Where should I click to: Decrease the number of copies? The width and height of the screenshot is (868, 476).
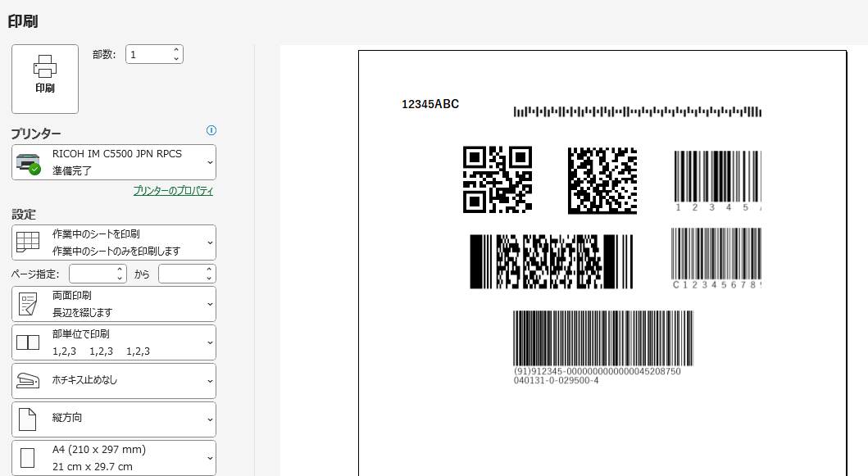[x=176, y=59]
